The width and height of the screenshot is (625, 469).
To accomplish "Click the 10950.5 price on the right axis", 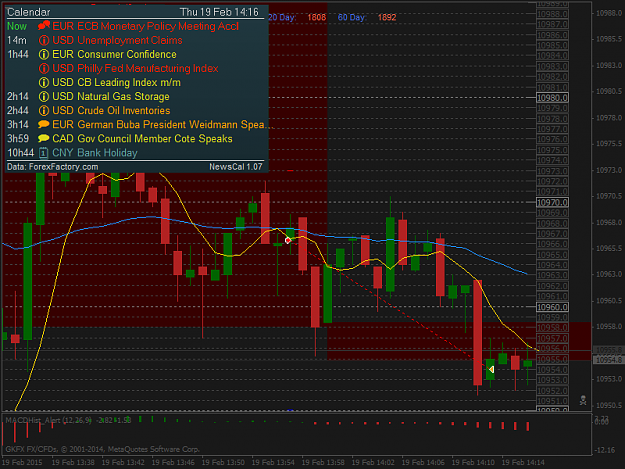I will pos(609,405).
